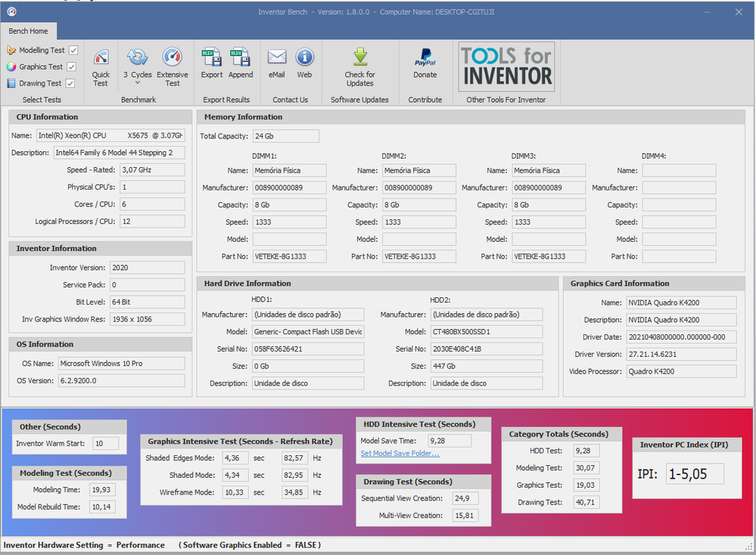Click the Drawing Test sheet icon
The image size is (756, 555).
click(x=11, y=83)
